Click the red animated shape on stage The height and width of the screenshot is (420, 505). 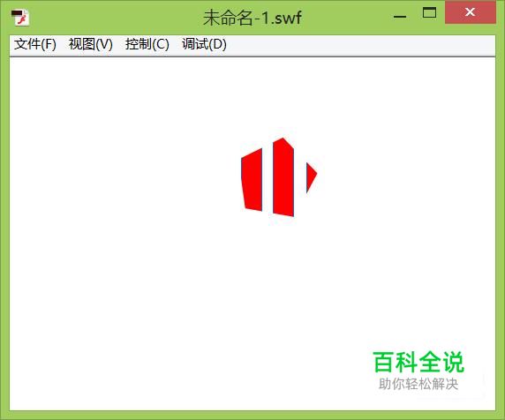point(279,177)
